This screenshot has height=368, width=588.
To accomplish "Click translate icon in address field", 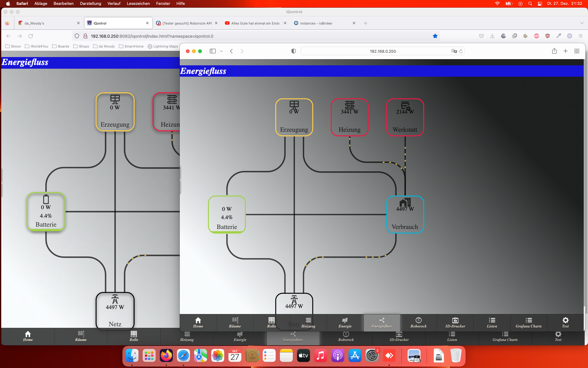I will point(454,51).
